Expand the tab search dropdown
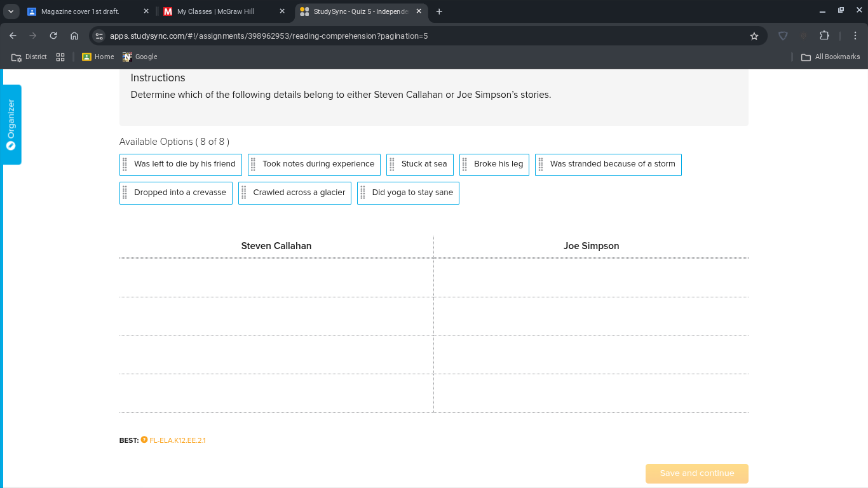Viewport: 868px width, 488px height. 11,11
